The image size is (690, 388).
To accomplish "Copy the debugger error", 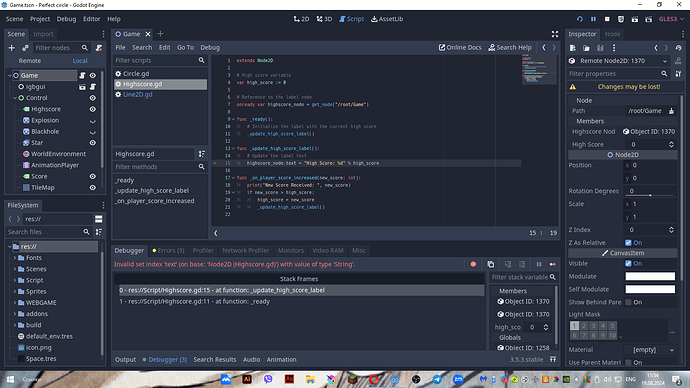I will coord(491,264).
